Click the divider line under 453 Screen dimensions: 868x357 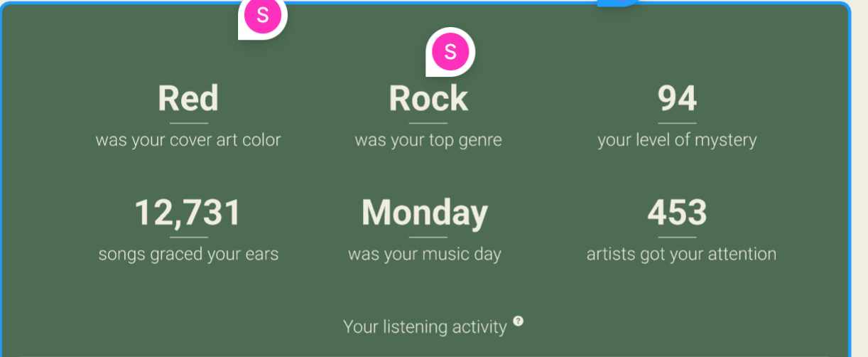[x=678, y=238]
